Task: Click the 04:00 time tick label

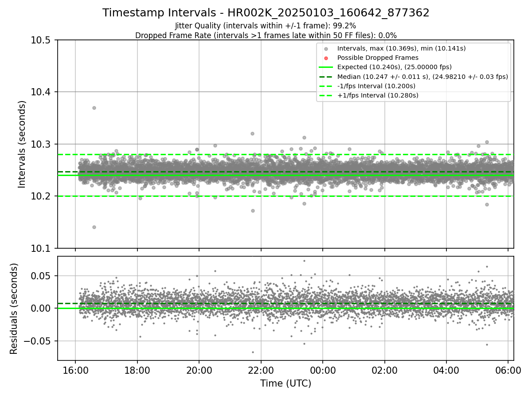Action: click(x=446, y=369)
